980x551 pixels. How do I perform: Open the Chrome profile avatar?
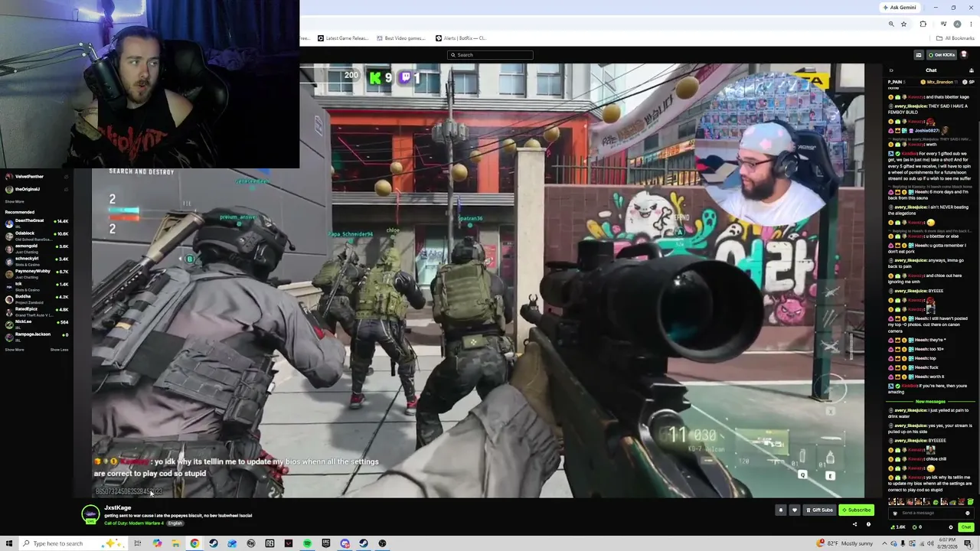click(x=957, y=24)
